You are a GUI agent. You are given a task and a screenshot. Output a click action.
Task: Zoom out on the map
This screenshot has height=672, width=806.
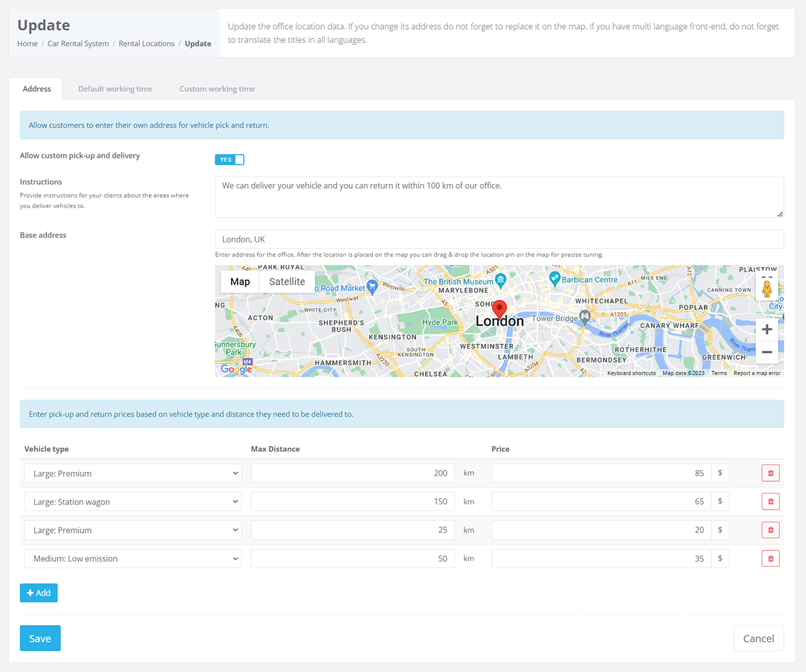[x=766, y=352]
